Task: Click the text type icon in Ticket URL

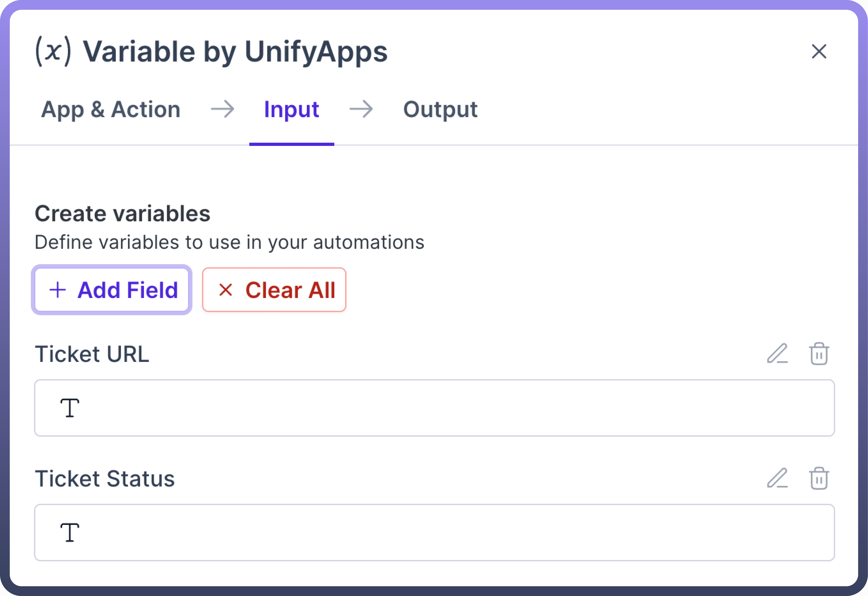Action: (70, 408)
